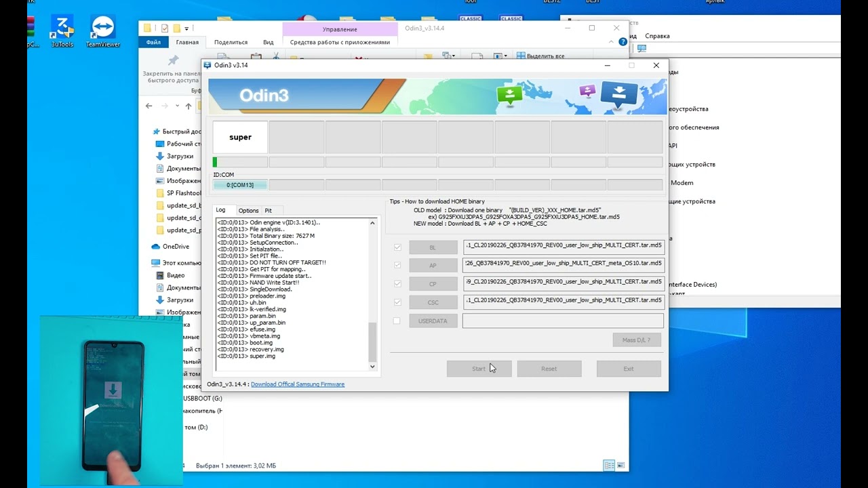
Task: Open Средства работы с приложениями tab
Action: pos(340,42)
